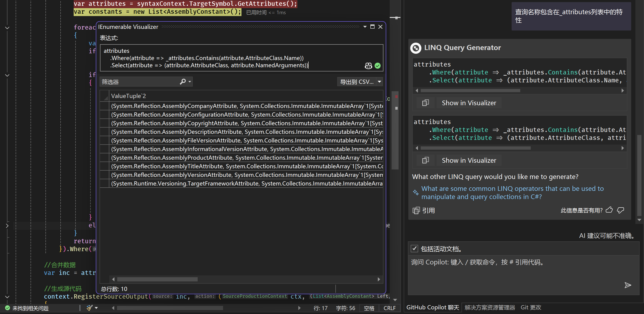
Task: Toggle the 包括活动文档 checkbox
Action: point(414,249)
